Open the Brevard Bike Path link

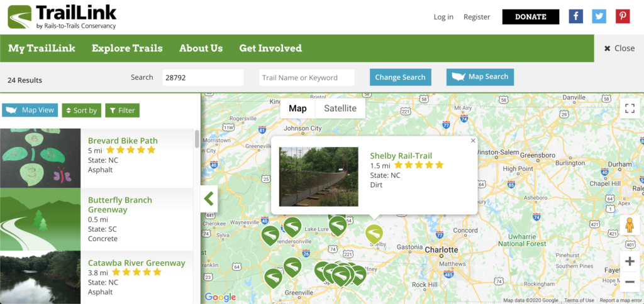tap(123, 141)
